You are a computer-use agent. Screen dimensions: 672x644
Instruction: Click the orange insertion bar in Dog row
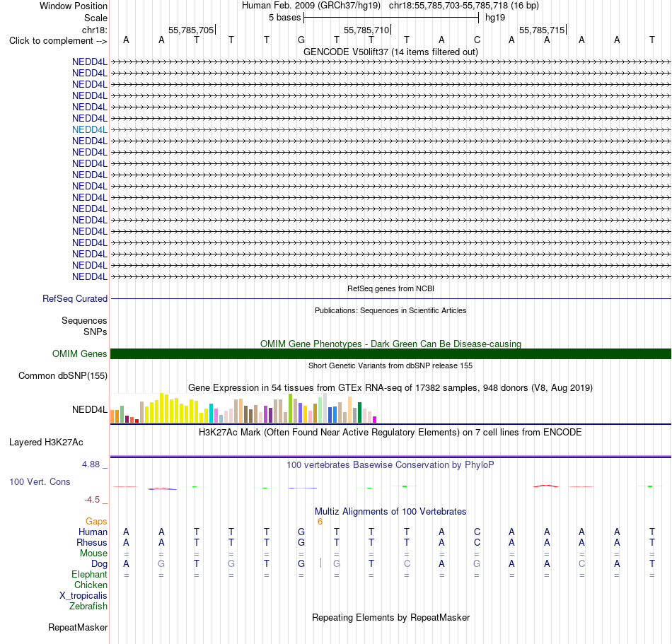point(320,563)
